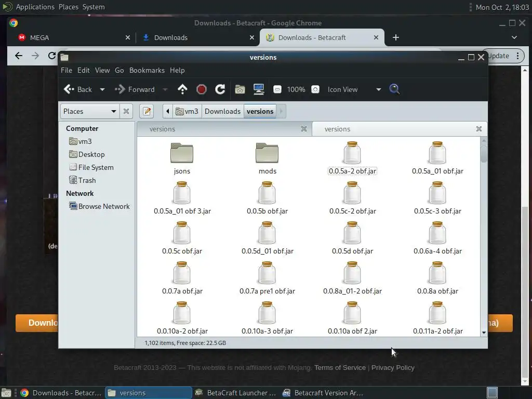Switch to BetaCraft Launcher taskbar item
This screenshot has height=399, width=532.
tap(236, 393)
